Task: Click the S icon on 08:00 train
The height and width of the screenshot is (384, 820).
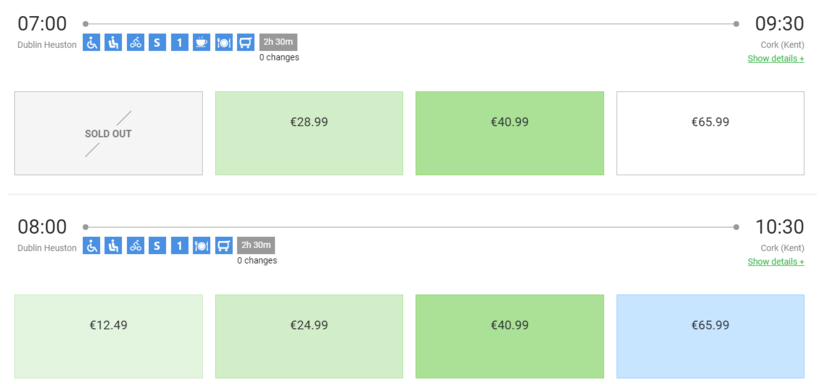Action: pos(157,245)
